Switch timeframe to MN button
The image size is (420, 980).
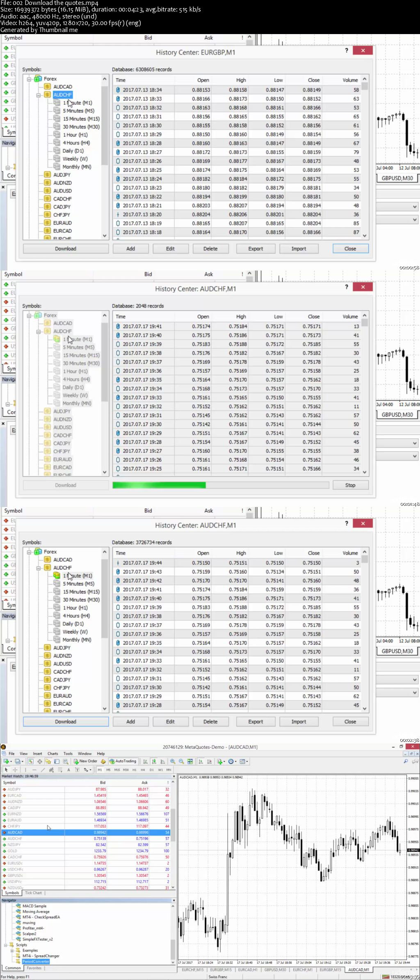point(169,770)
